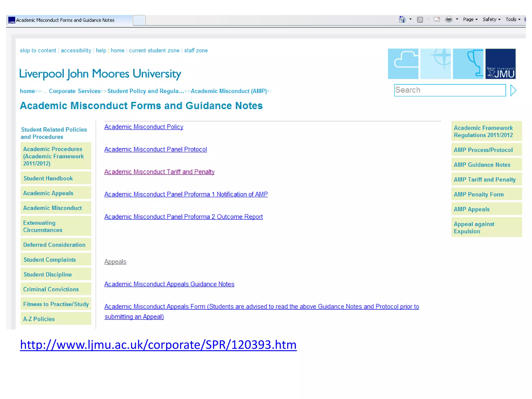Open AMP Appeals right-side button
This screenshot has width=532, height=399.
(x=487, y=209)
